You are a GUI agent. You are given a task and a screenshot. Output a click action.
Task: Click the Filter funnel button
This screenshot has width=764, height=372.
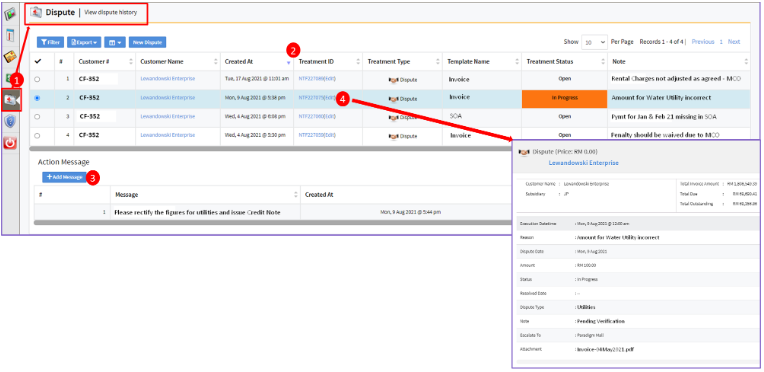[x=50, y=42]
